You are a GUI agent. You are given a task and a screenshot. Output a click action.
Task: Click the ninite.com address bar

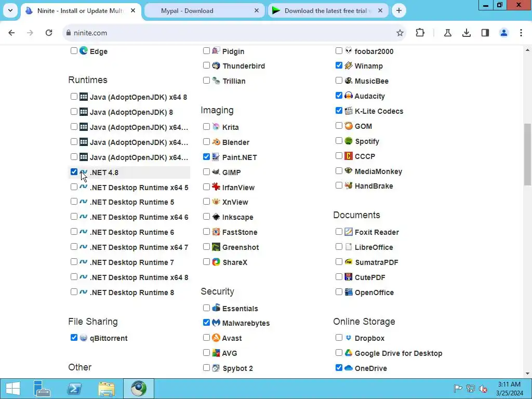[234, 33]
